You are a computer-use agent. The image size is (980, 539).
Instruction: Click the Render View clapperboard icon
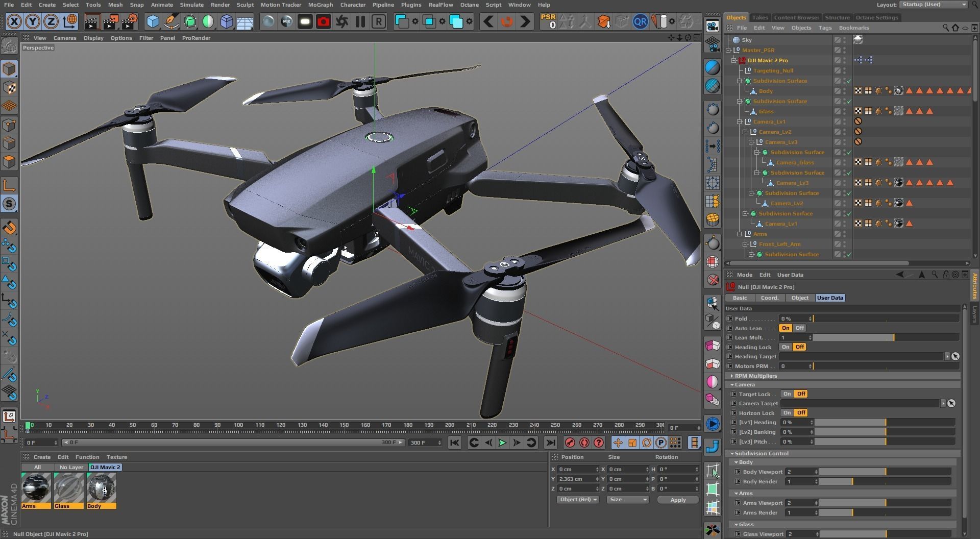92,21
